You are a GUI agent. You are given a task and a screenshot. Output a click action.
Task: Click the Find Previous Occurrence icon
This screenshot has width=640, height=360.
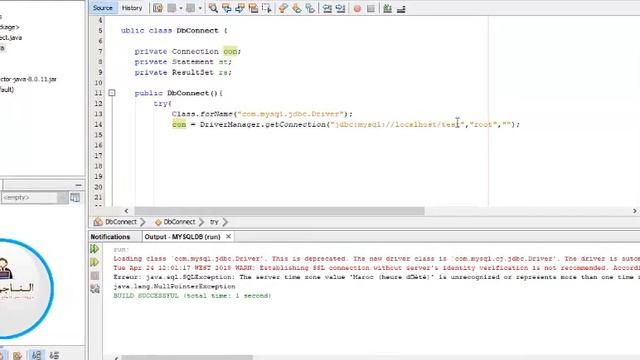coord(227,8)
